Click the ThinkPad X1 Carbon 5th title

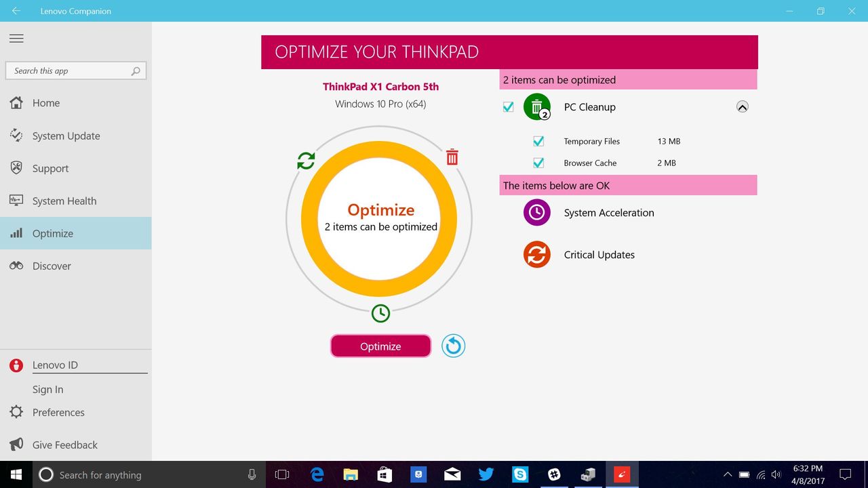380,87
